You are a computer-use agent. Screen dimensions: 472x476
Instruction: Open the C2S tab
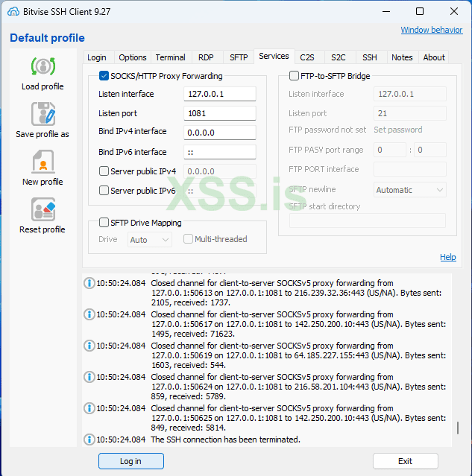[307, 57]
